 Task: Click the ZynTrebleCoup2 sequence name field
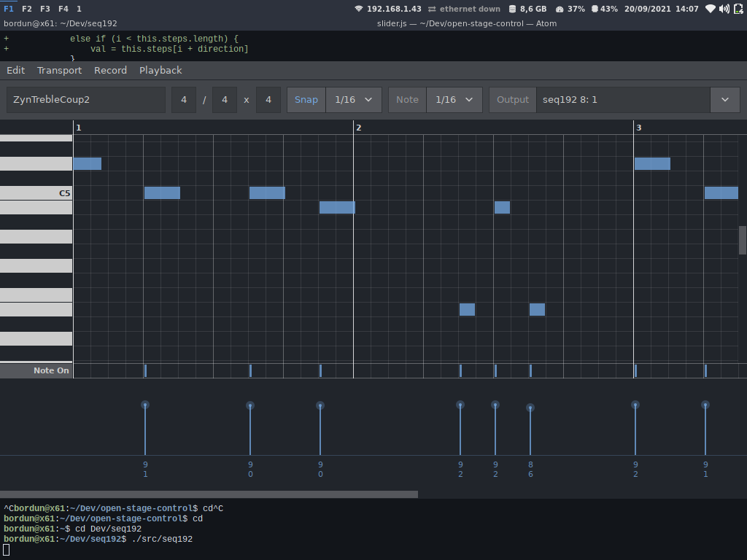pyautogui.click(x=86, y=100)
